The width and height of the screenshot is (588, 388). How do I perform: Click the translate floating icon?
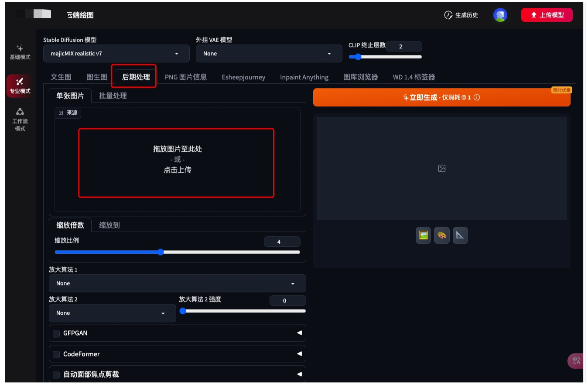[576, 361]
